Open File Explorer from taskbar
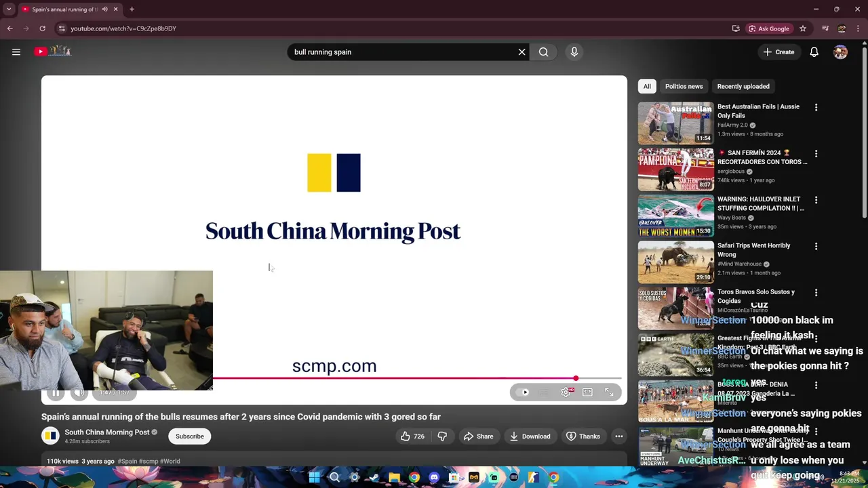 pyautogui.click(x=394, y=477)
